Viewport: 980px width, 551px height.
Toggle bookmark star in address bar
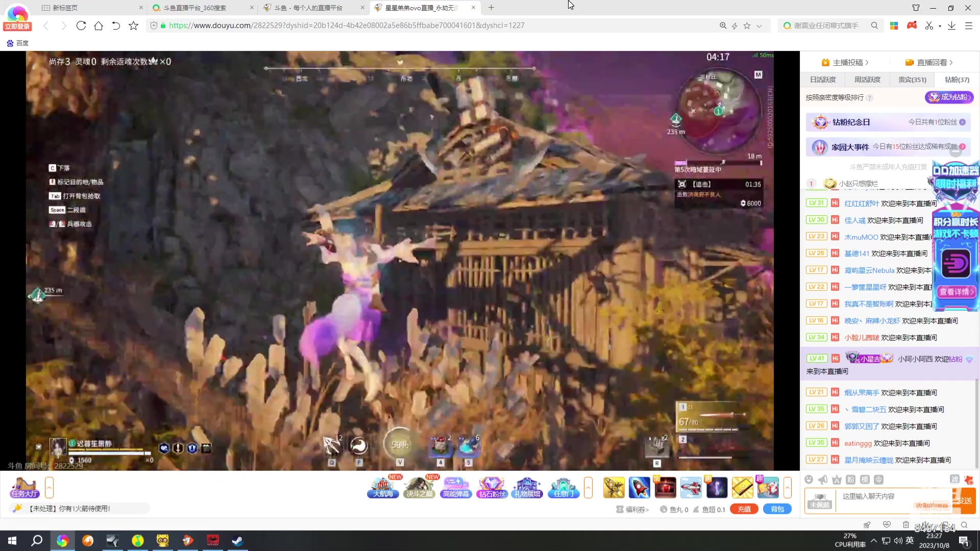[747, 26]
